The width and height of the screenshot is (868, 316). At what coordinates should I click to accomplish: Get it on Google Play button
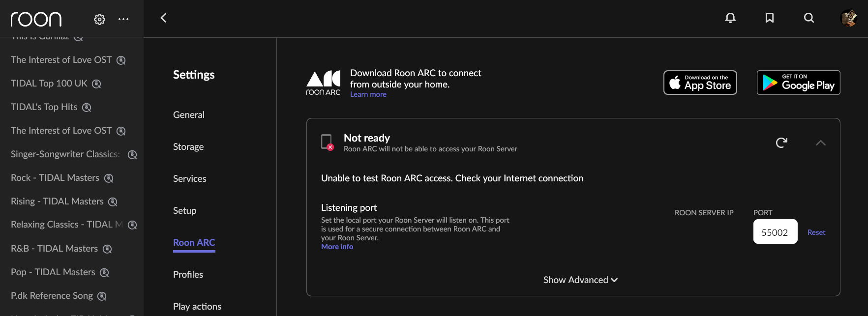coord(799,83)
